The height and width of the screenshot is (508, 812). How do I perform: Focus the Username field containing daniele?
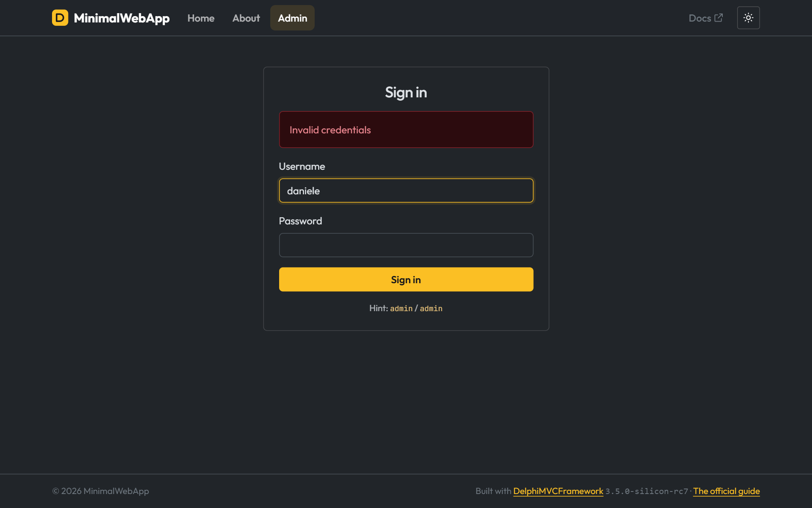coord(406,190)
